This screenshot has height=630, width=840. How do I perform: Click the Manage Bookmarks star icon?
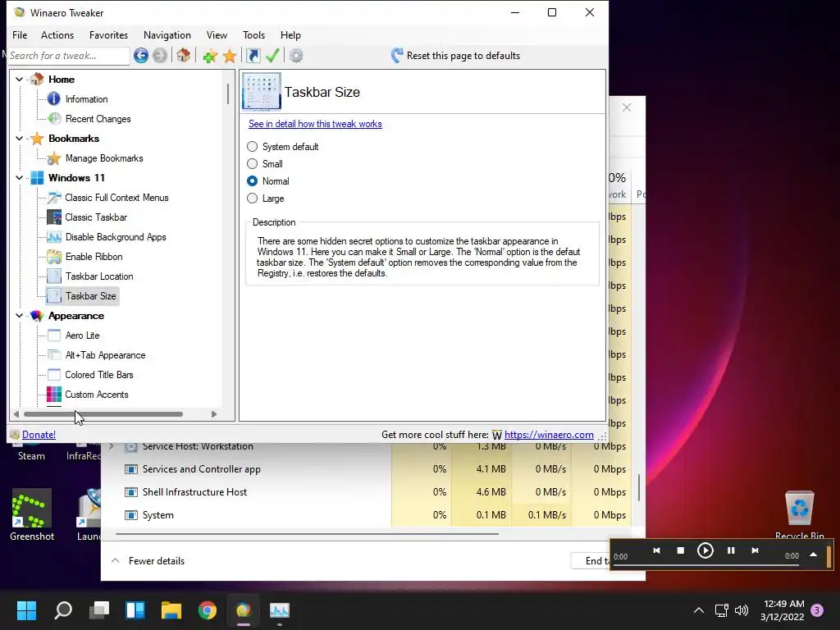(54, 158)
